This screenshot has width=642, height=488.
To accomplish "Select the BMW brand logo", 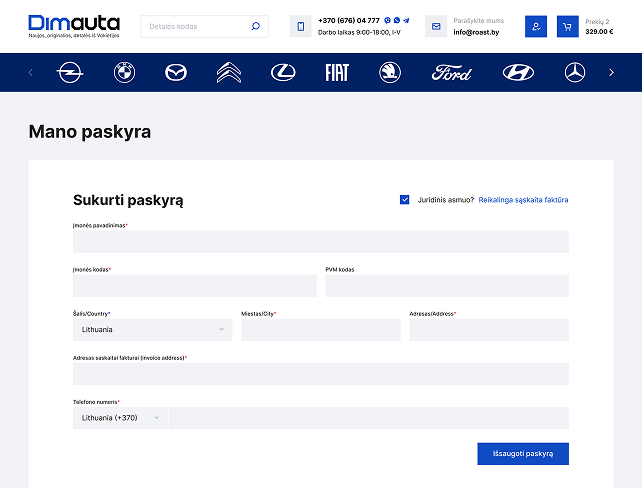I will tap(123, 72).
